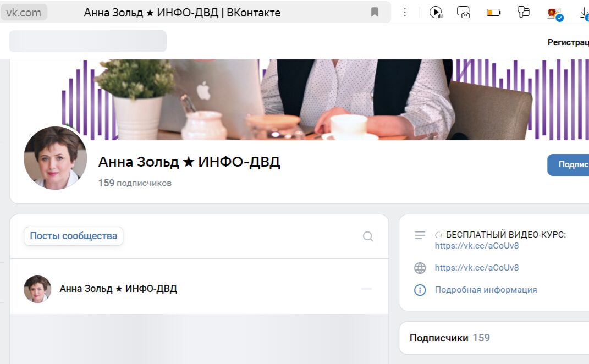Select the Посты сообщества tab
This screenshot has width=589, height=364.
point(74,236)
